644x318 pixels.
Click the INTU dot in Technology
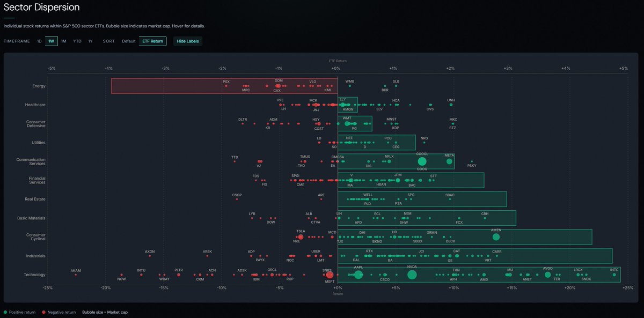(141, 275)
